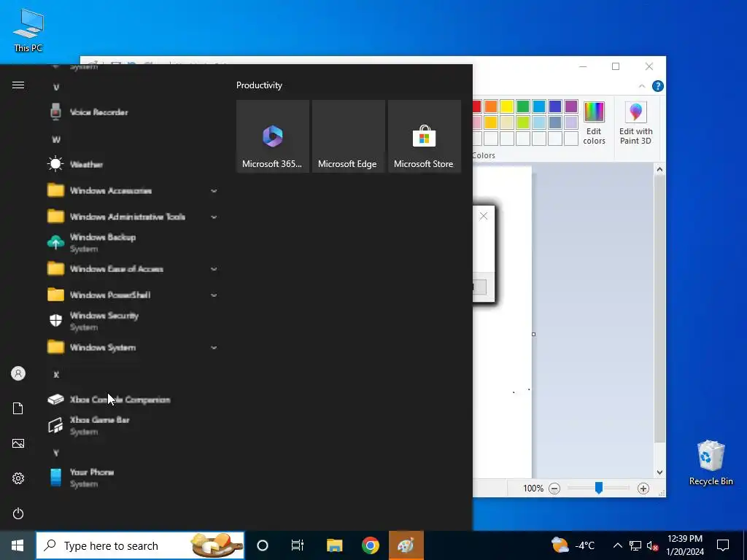Jump to the letter W header
The height and width of the screenshot is (560, 747).
(x=56, y=139)
